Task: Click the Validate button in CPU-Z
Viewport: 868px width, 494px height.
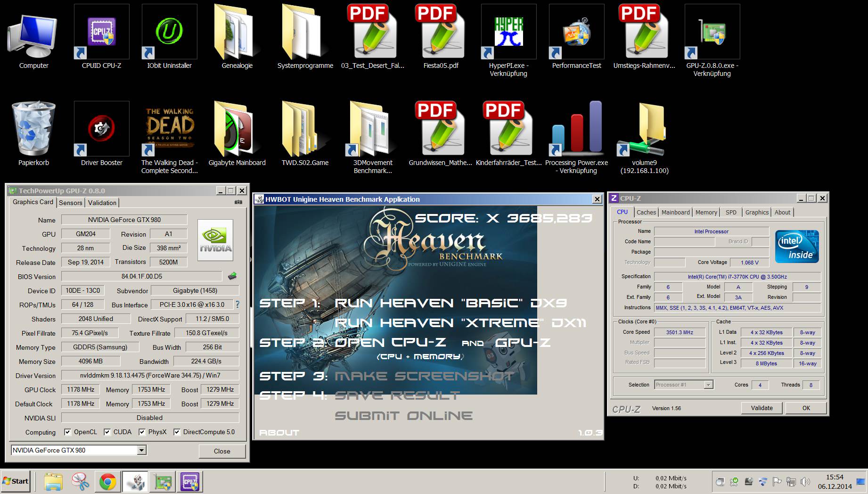Action: pyautogui.click(x=762, y=408)
